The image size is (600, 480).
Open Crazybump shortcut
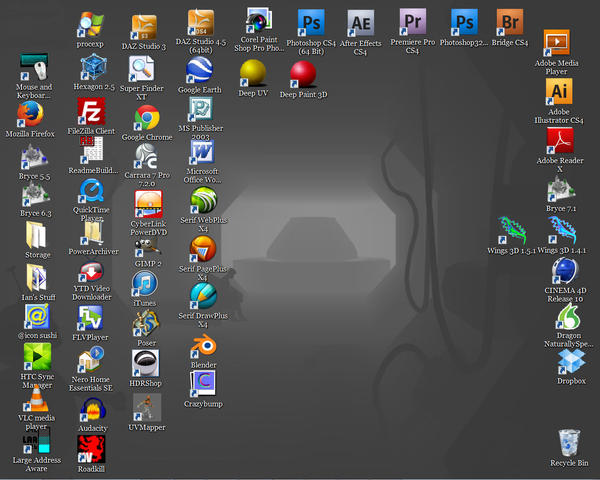(203, 384)
